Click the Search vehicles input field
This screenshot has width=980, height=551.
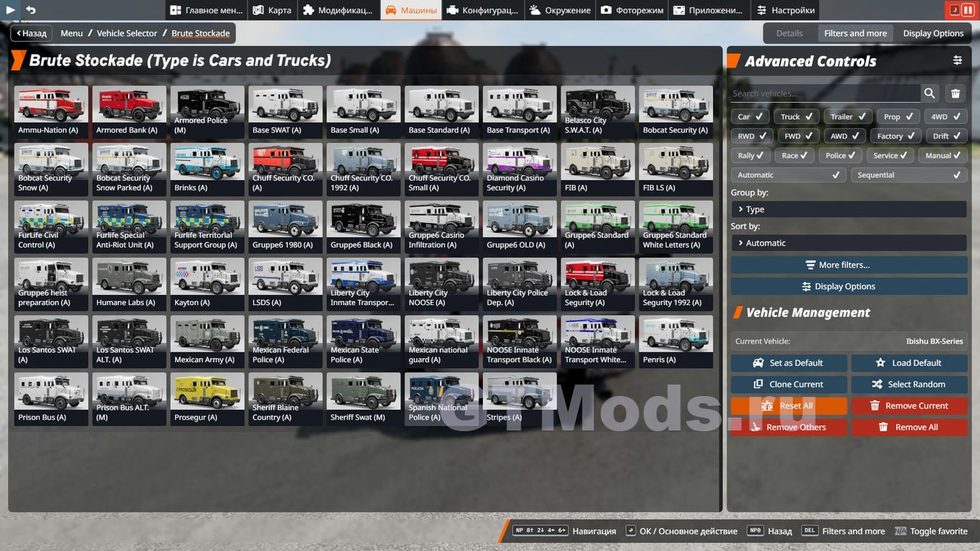(x=825, y=93)
